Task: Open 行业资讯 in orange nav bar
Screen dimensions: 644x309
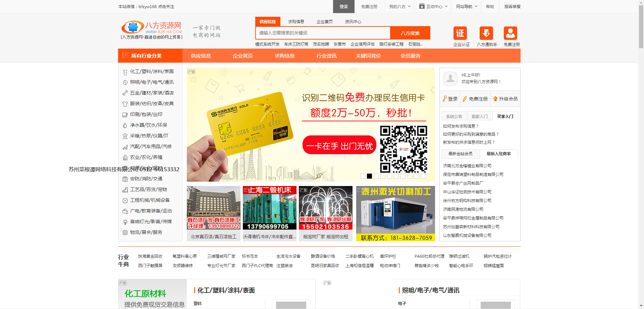Action: tap(326, 56)
